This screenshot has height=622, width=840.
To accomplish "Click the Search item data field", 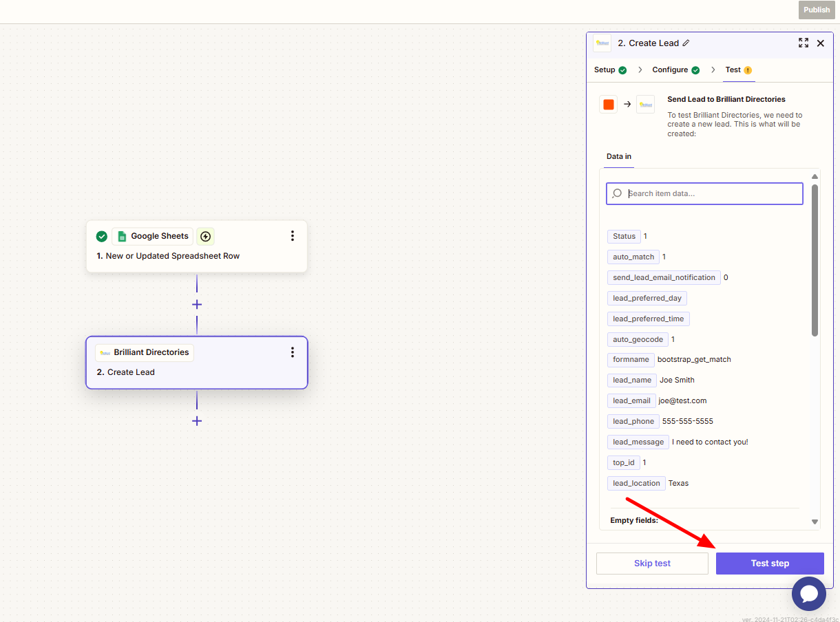I will (704, 193).
